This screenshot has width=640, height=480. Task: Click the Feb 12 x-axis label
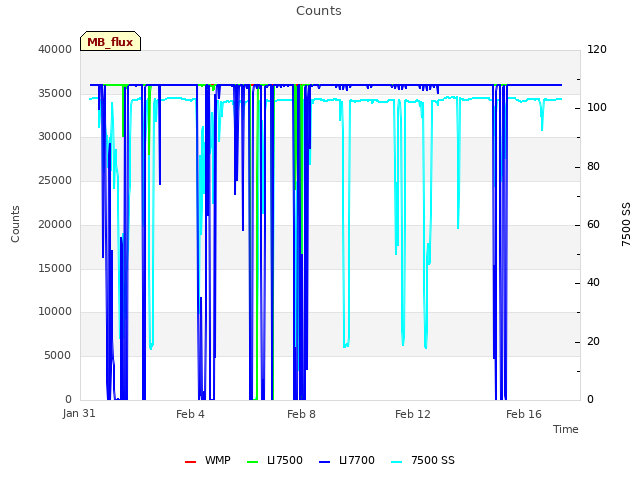click(413, 414)
